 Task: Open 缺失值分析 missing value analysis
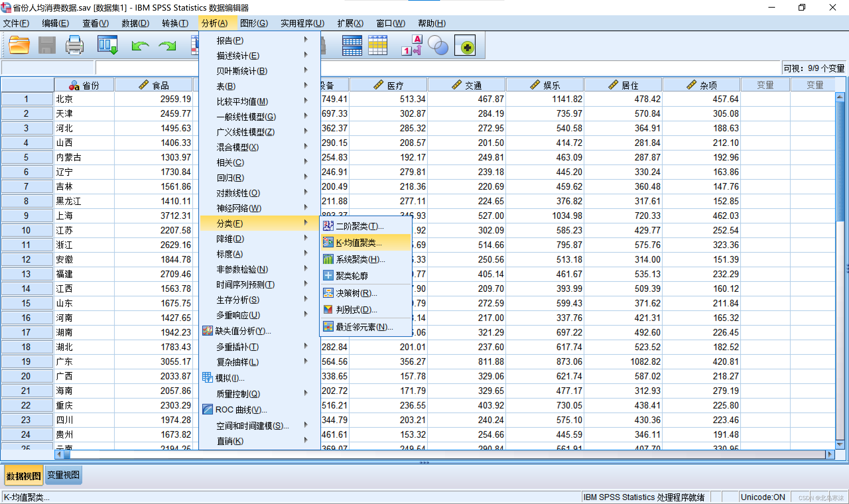click(259, 331)
